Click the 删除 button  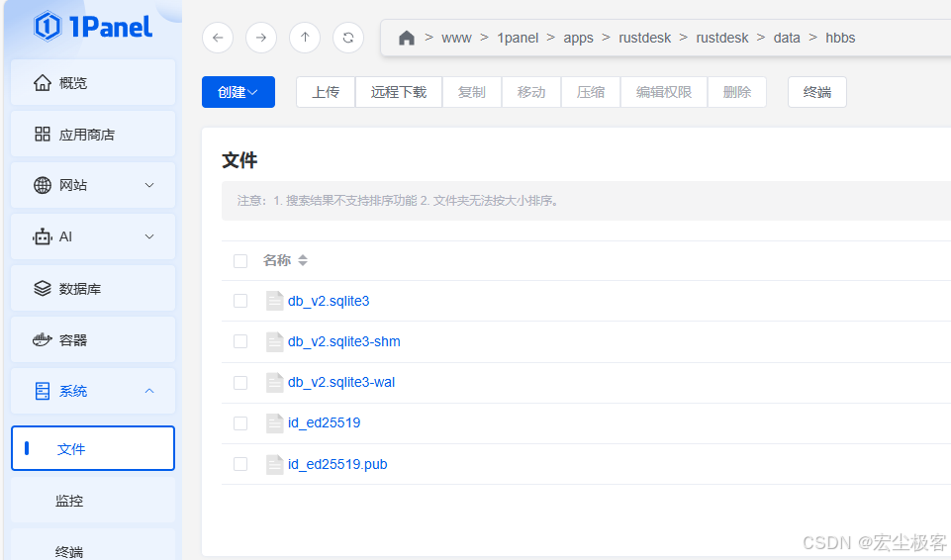(x=737, y=92)
